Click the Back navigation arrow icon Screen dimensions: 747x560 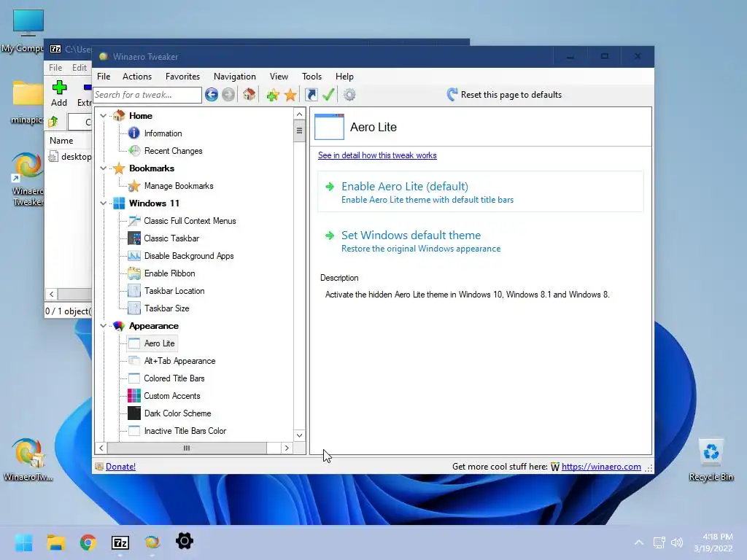pyautogui.click(x=212, y=95)
